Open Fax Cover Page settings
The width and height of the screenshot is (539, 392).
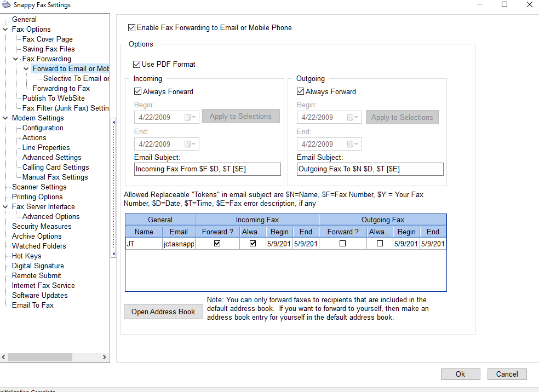point(47,39)
